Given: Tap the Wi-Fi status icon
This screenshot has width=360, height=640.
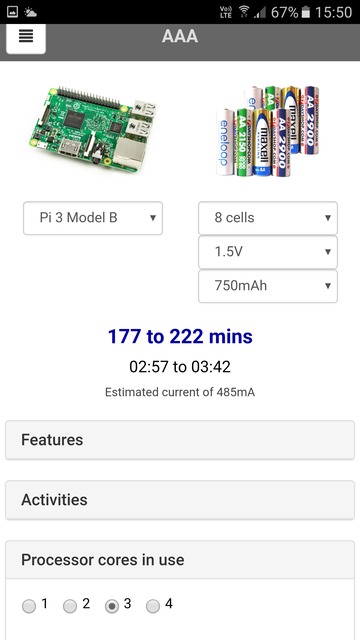Looking at the screenshot, I should coord(244,12).
